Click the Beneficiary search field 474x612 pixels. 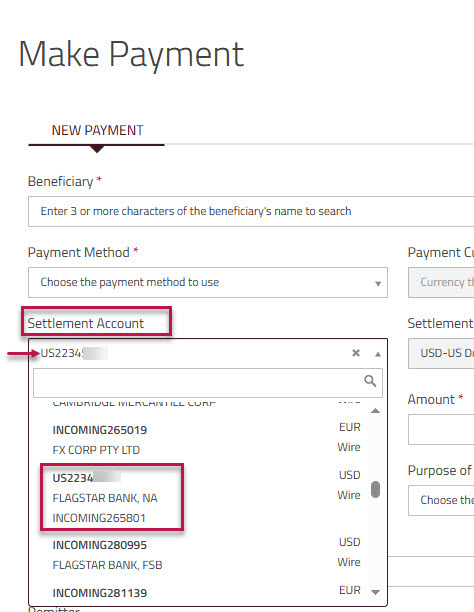pos(251,211)
